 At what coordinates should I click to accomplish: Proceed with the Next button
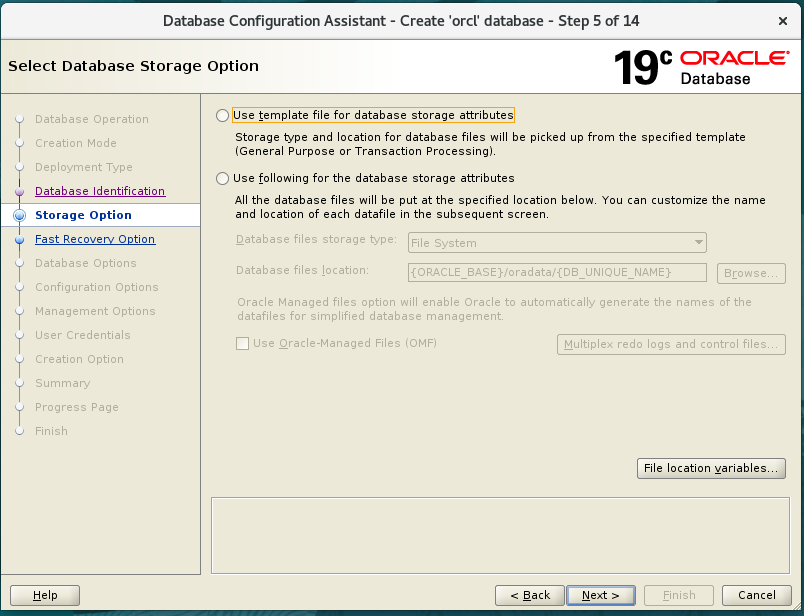pyautogui.click(x=600, y=595)
